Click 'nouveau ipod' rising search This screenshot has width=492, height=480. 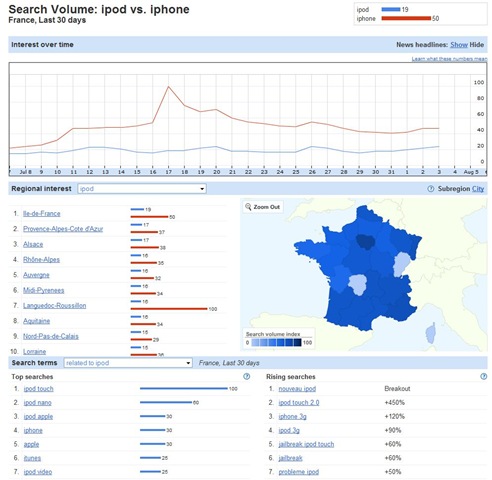[297, 389]
